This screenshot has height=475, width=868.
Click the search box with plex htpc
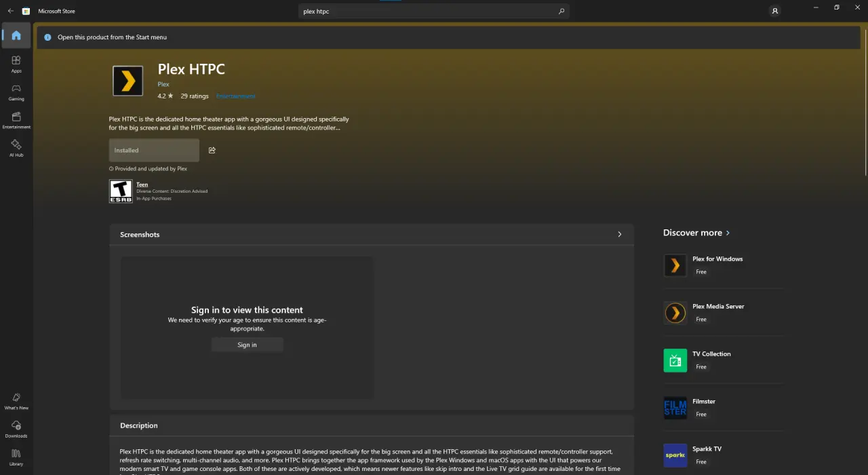click(x=434, y=11)
